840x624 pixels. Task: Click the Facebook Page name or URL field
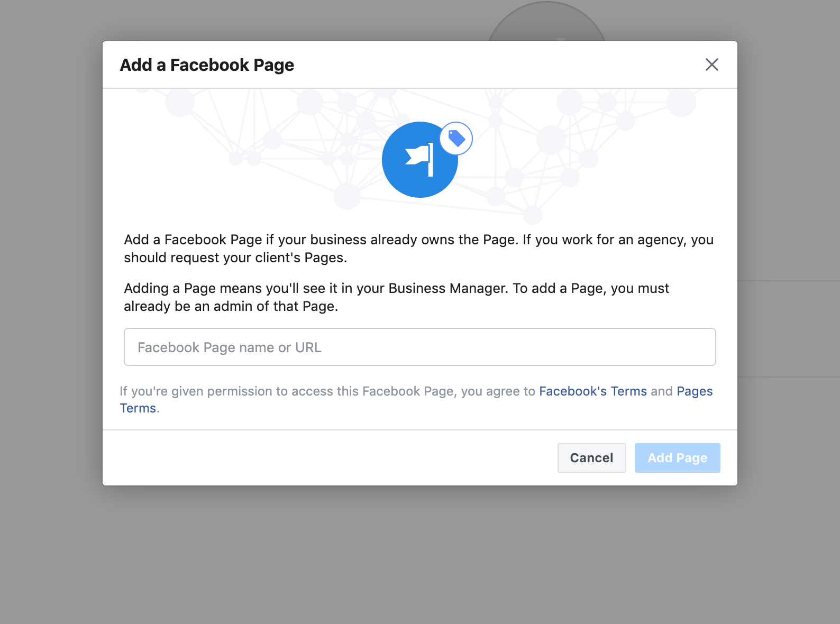(420, 347)
